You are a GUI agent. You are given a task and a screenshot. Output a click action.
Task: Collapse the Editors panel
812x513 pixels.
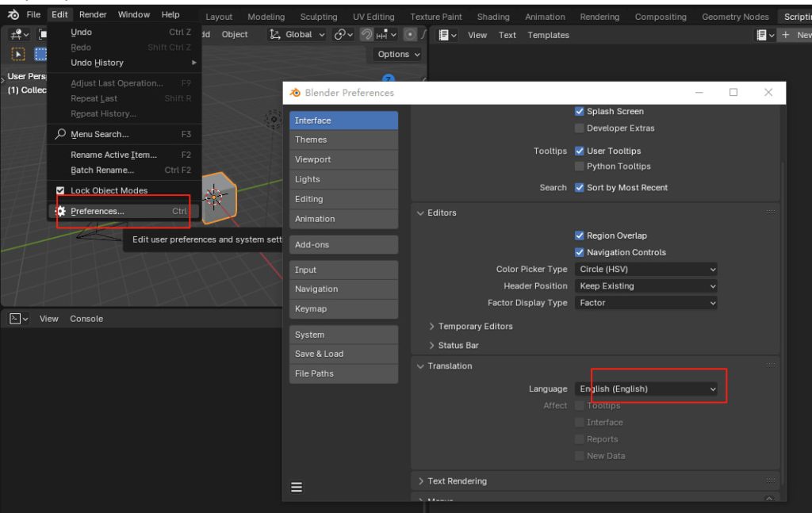point(420,212)
